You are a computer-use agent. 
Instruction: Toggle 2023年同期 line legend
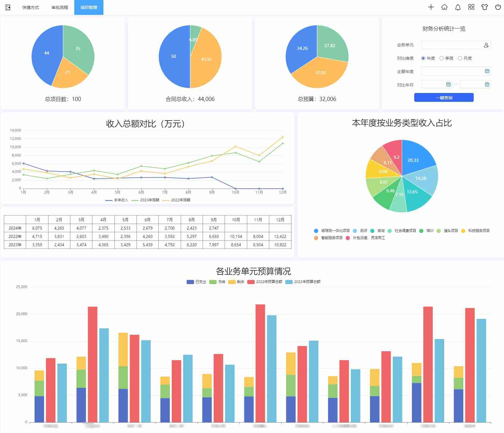click(145, 200)
